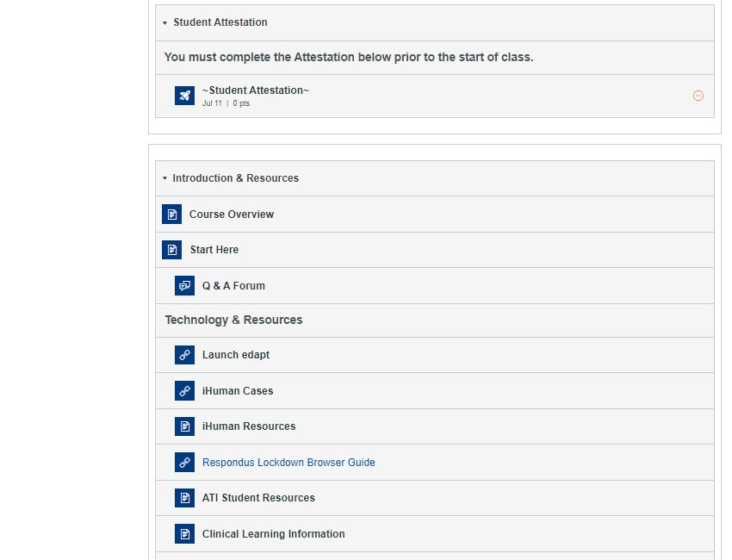The width and height of the screenshot is (732, 560).
Task: Click the page icon beside Clinical Learning Information
Action: point(184,534)
